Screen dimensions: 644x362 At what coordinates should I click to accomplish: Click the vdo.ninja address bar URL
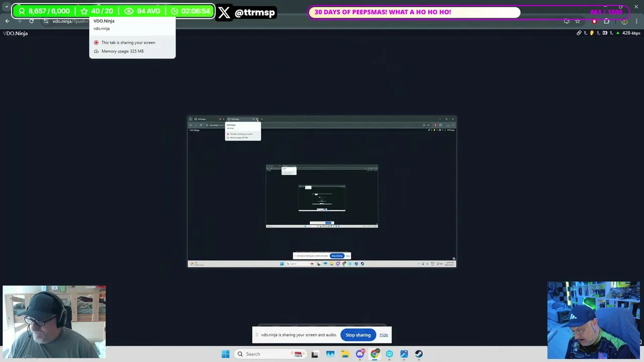click(x=69, y=21)
